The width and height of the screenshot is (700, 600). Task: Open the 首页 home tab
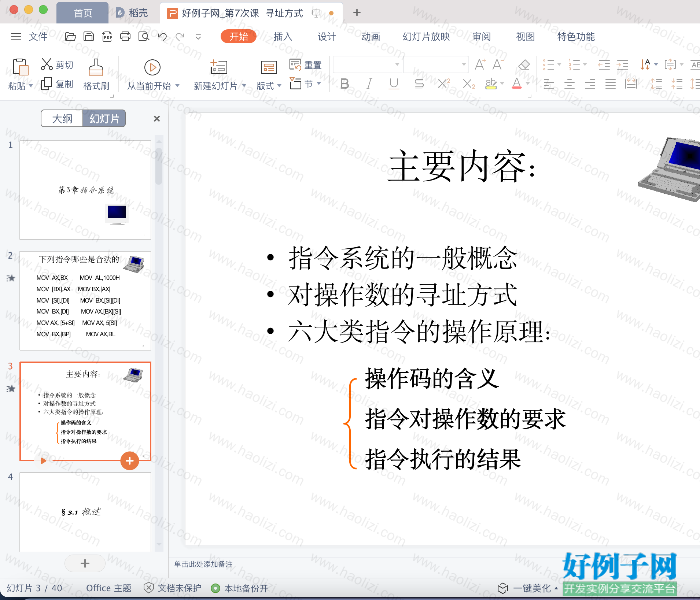pyautogui.click(x=83, y=13)
